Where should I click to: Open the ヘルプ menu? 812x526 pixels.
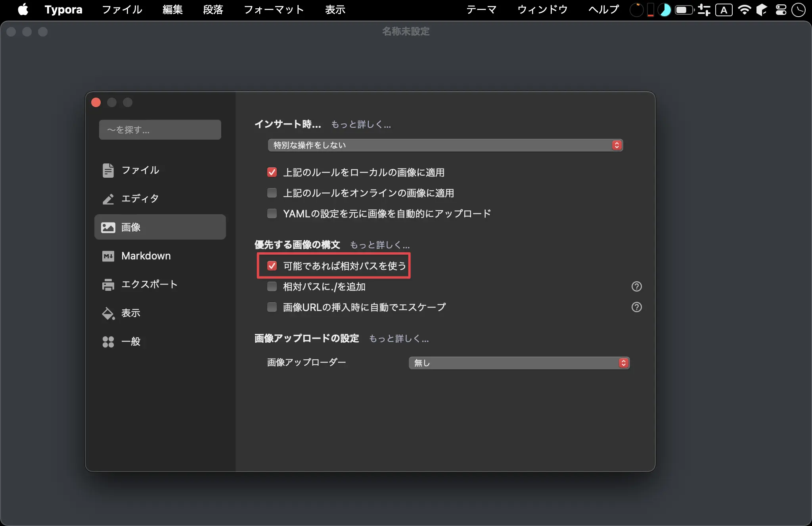point(603,10)
